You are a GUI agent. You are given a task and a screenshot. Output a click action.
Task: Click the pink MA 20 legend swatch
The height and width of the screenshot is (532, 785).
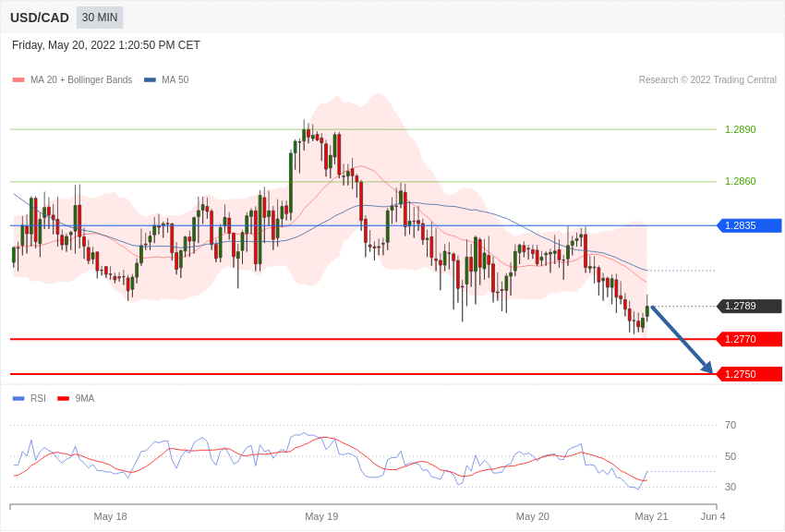(18, 80)
